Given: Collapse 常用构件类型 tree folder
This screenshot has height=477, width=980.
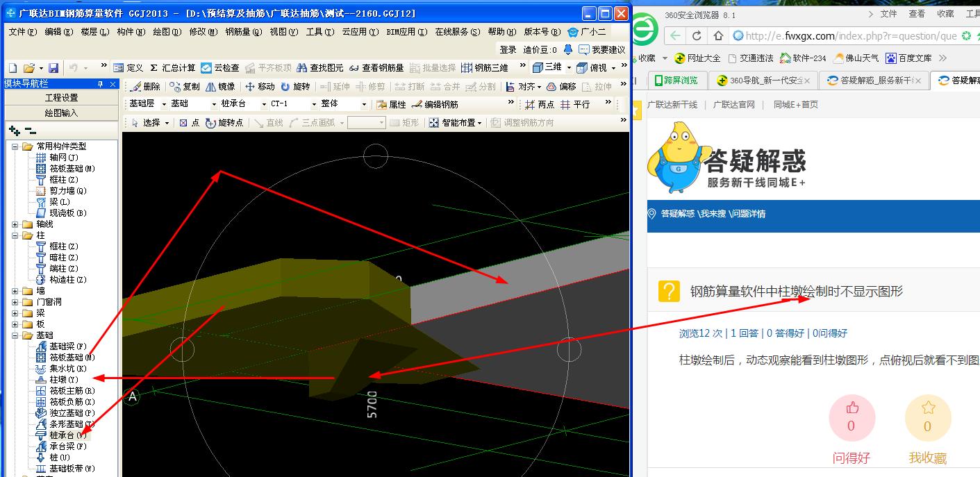Looking at the screenshot, I should (x=15, y=147).
